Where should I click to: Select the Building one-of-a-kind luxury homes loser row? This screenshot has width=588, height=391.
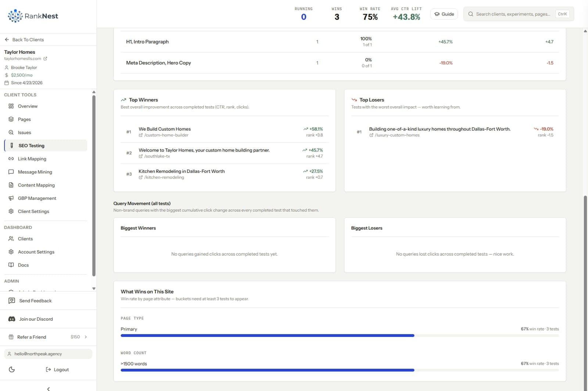455,132
